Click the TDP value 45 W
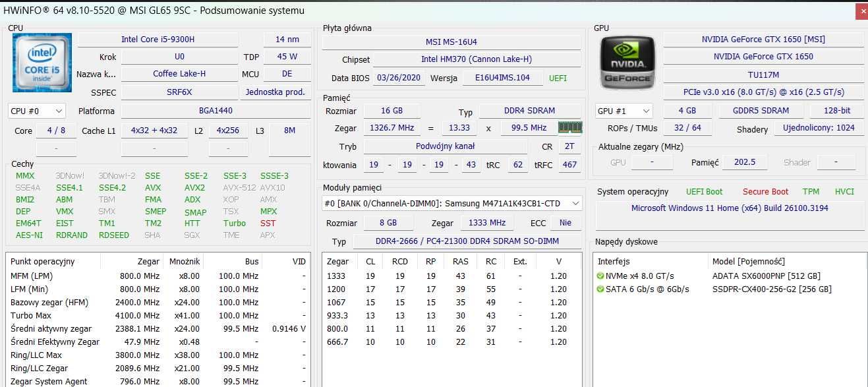The width and height of the screenshot is (868, 387). click(x=287, y=57)
